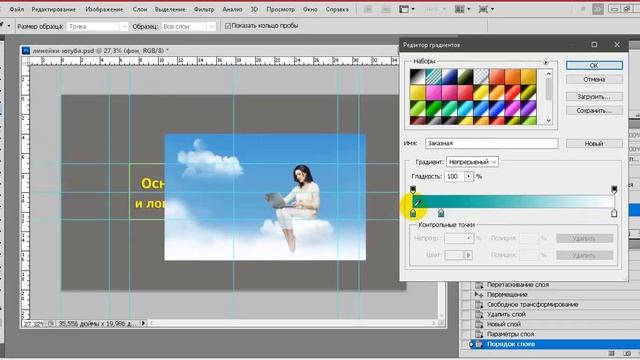Select the black-to-white gradient preset

[418, 77]
